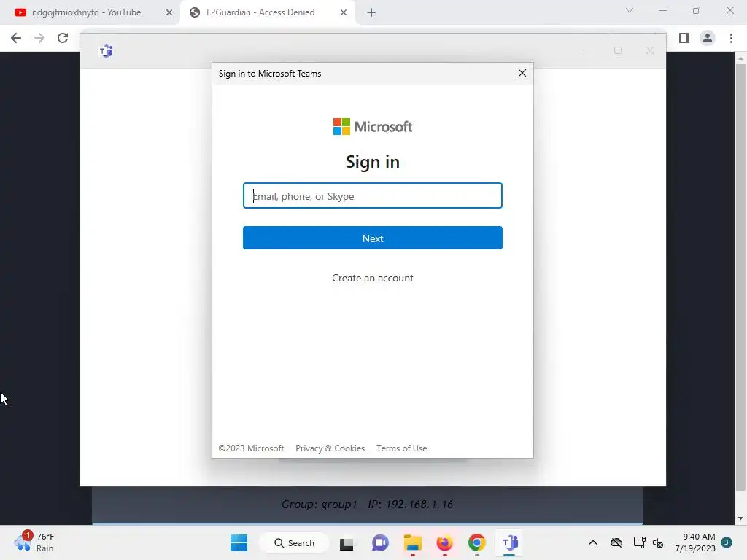The width and height of the screenshot is (747, 560).
Task: Switch to the YouTube browser tab
Action: click(x=86, y=12)
